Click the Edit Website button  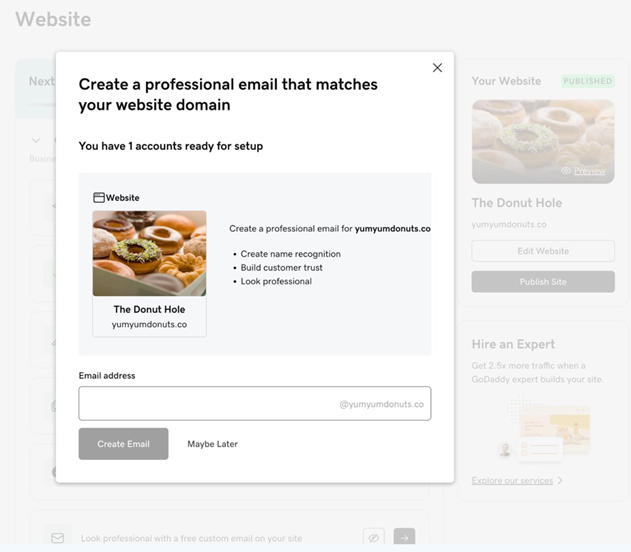[x=543, y=251]
